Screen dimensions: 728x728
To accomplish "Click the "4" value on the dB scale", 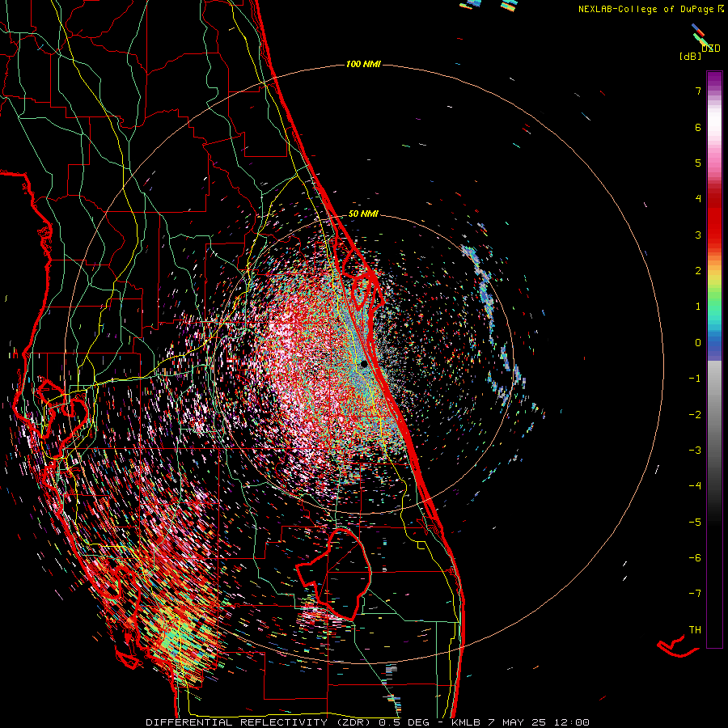I will [x=698, y=199].
